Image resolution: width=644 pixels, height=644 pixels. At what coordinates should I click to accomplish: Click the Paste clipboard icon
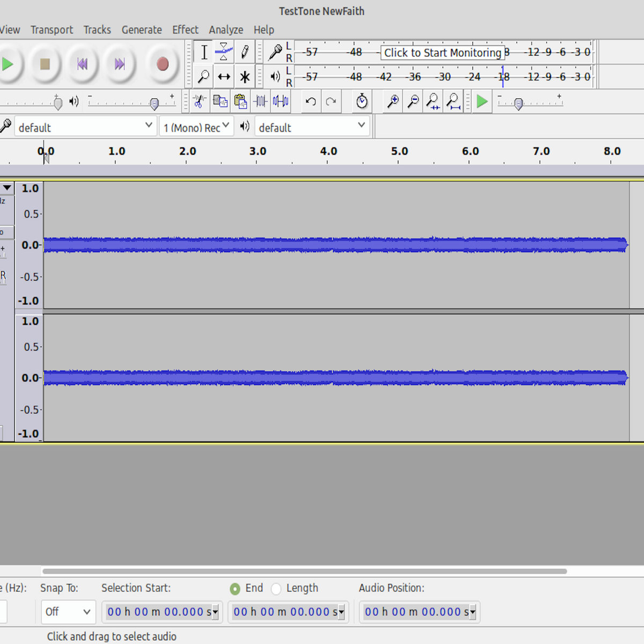pos(240,101)
